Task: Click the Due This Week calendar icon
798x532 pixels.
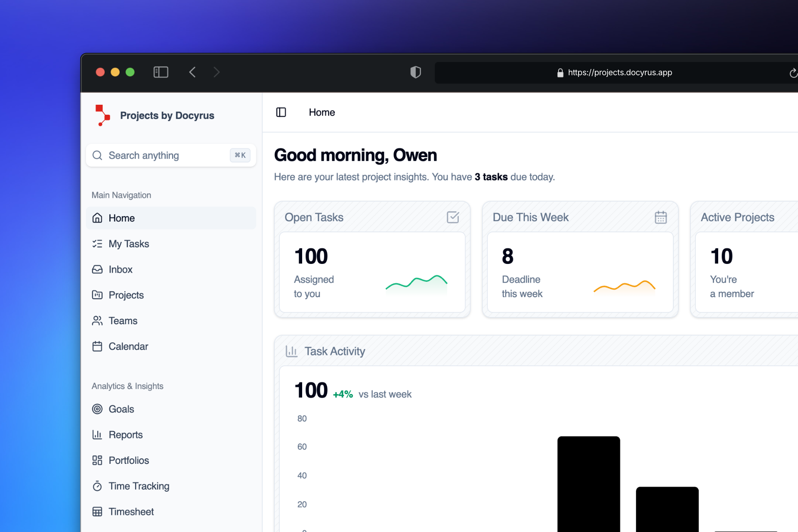Action: (x=660, y=217)
